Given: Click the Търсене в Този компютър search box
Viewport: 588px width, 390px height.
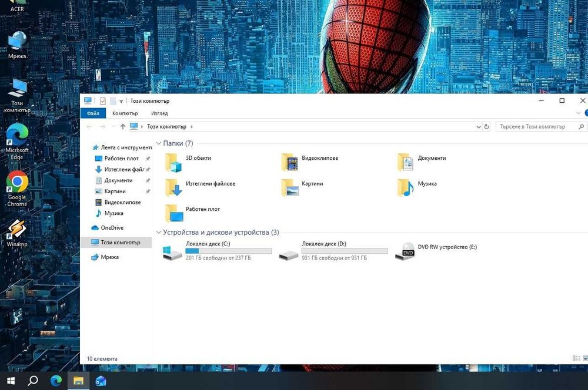Looking at the screenshot, I should tap(542, 127).
